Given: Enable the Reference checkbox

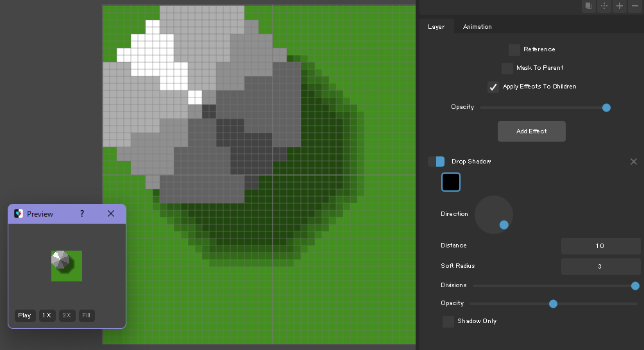Looking at the screenshot, I should point(514,49).
